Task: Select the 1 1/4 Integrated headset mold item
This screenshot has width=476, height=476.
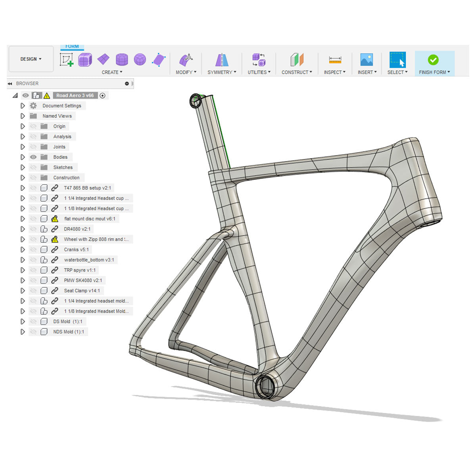Action: [x=96, y=301]
